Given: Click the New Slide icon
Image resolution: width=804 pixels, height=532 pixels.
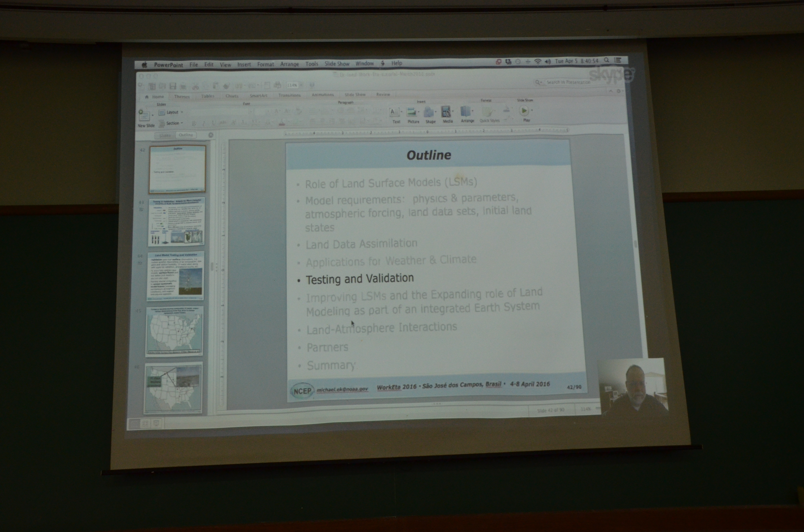Looking at the screenshot, I should point(144,116).
